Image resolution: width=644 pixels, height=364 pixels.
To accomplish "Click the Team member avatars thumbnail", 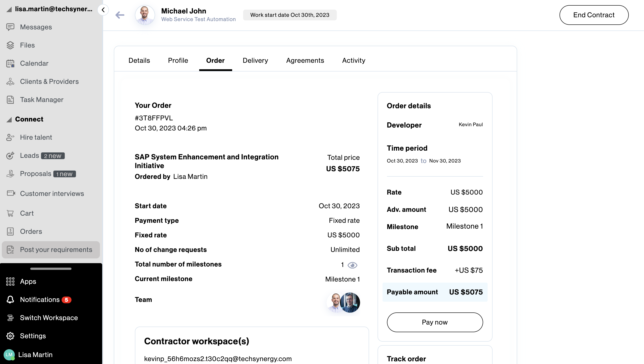I will tap(343, 303).
